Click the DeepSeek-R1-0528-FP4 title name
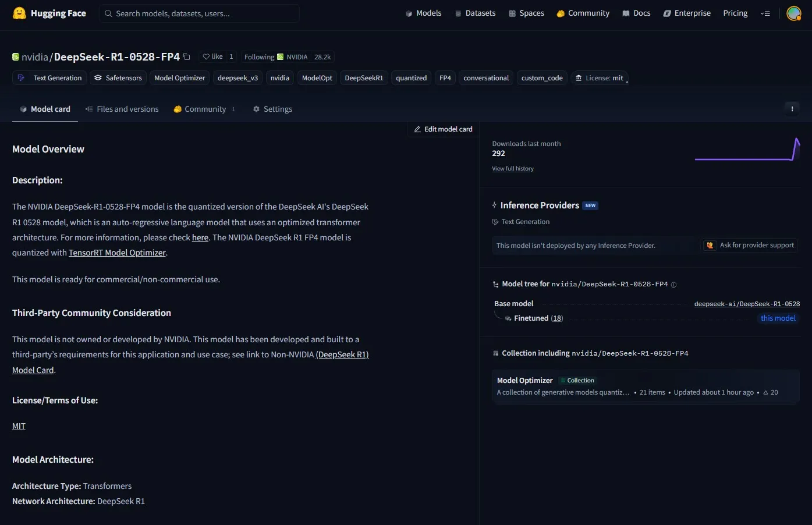The height and width of the screenshot is (525, 812). pyautogui.click(x=117, y=57)
